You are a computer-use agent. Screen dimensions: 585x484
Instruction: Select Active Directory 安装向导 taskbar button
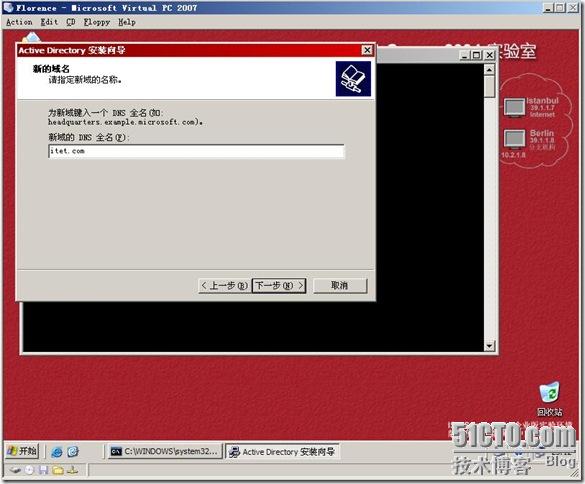point(282,452)
